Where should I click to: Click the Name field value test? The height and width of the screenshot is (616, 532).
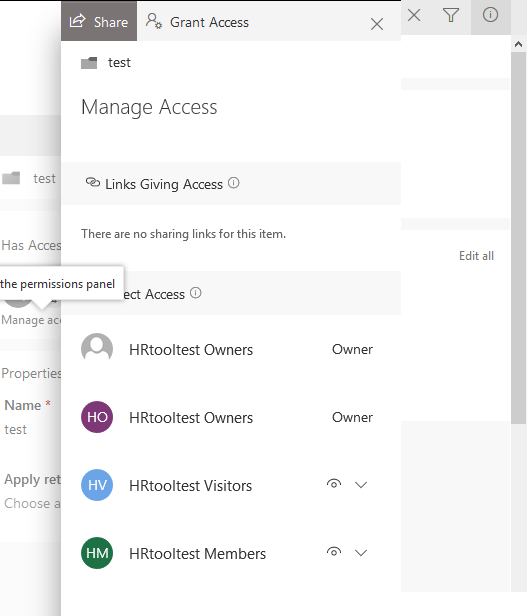(15, 429)
